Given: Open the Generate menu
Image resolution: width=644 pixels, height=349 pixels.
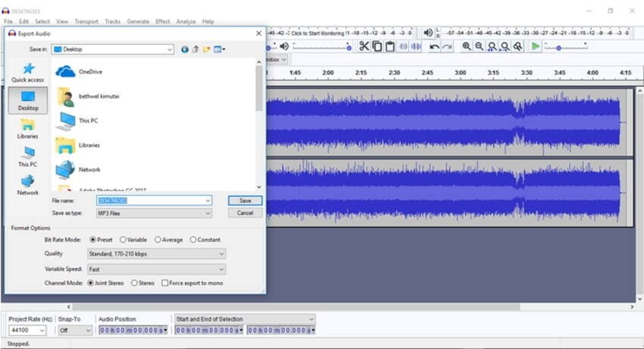Looking at the screenshot, I should 138,21.
